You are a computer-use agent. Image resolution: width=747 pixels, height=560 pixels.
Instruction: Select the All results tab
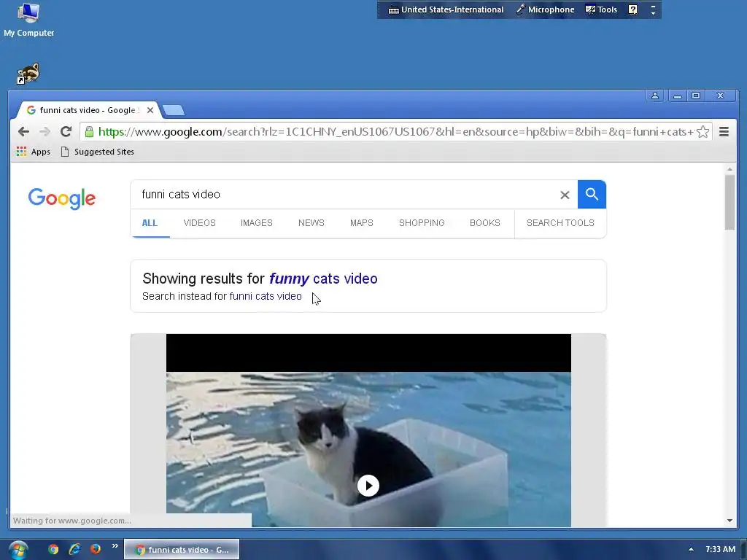coord(150,223)
